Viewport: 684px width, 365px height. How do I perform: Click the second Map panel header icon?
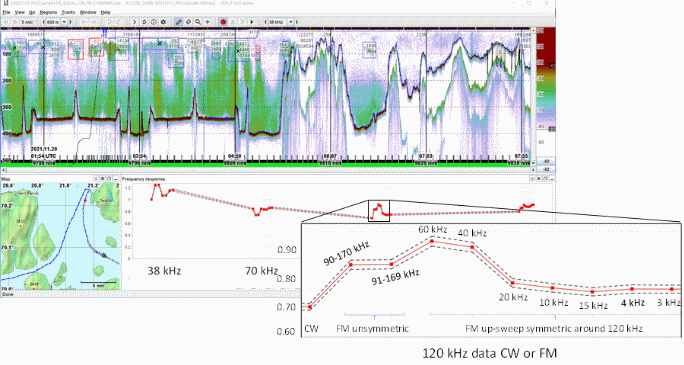[x=103, y=179]
